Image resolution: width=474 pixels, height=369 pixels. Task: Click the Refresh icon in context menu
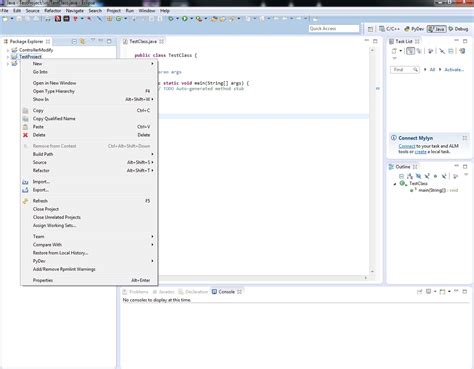[25, 201]
